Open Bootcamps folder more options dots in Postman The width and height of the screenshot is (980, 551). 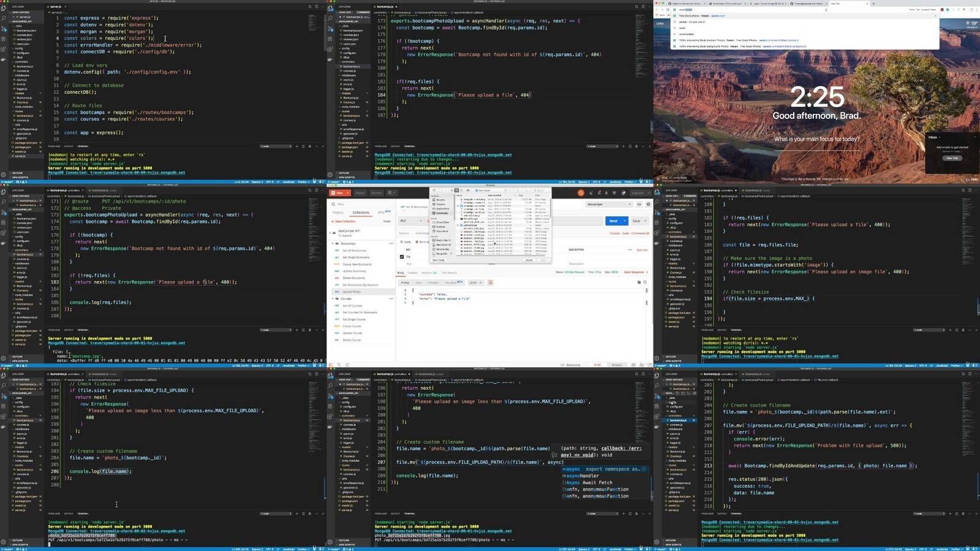[x=391, y=243]
